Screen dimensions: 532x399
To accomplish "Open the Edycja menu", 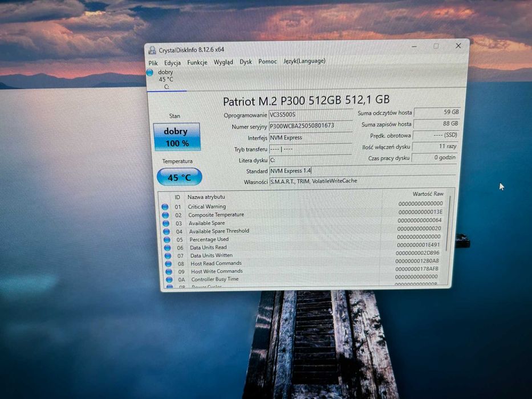I will click(172, 63).
